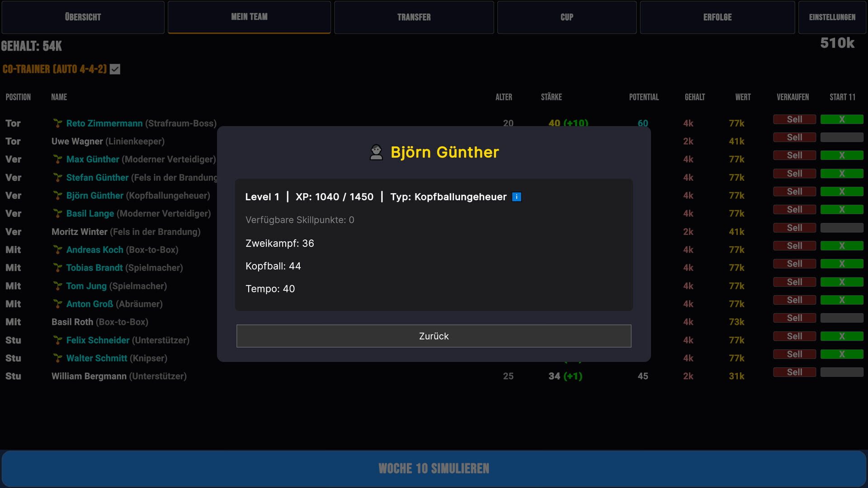The height and width of the screenshot is (488, 868).
Task: Click the Sell button for Basil Roth
Action: pos(794,318)
